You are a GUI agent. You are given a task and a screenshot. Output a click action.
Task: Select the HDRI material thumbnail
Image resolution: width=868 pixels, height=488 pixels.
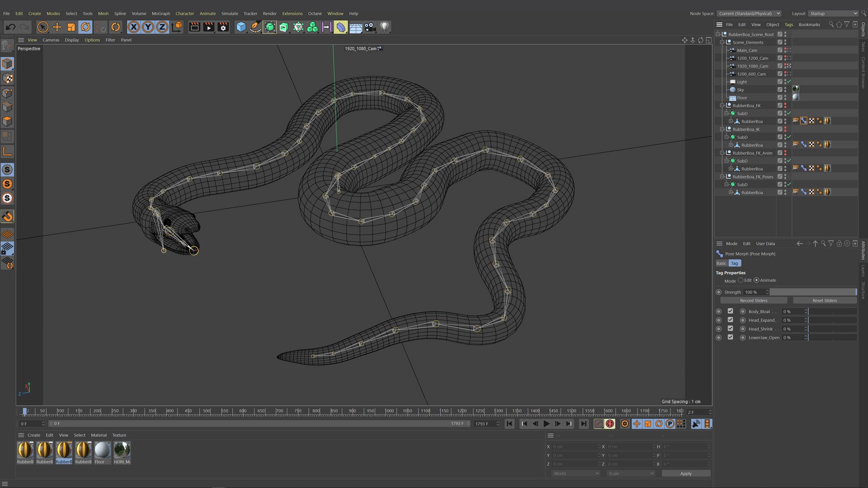pos(122,450)
